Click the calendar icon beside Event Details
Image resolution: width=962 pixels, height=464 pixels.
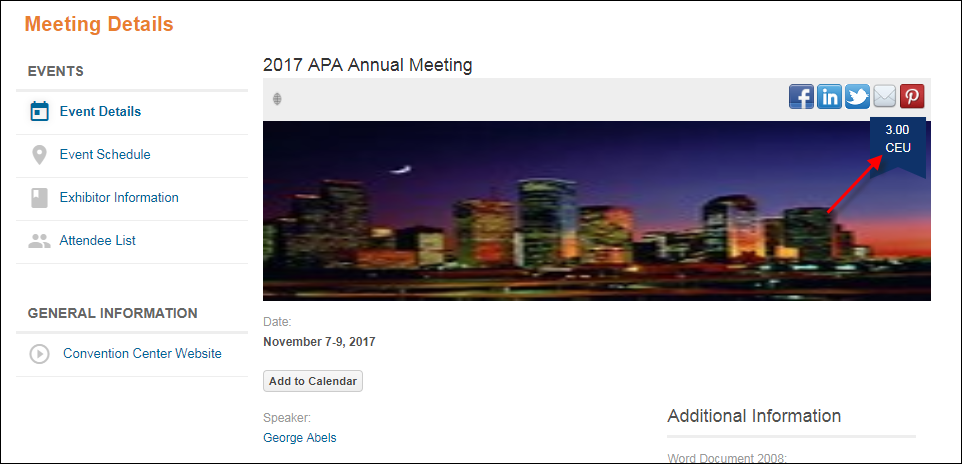pos(39,112)
